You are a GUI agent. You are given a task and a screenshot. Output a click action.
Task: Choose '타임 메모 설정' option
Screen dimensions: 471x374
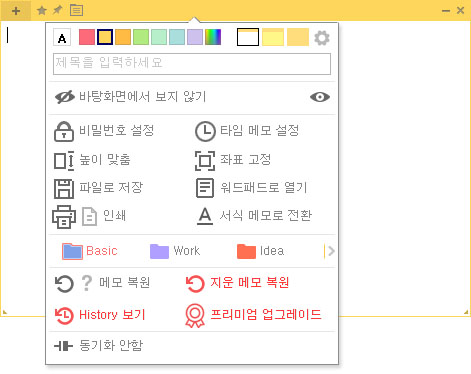pyautogui.click(x=259, y=131)
